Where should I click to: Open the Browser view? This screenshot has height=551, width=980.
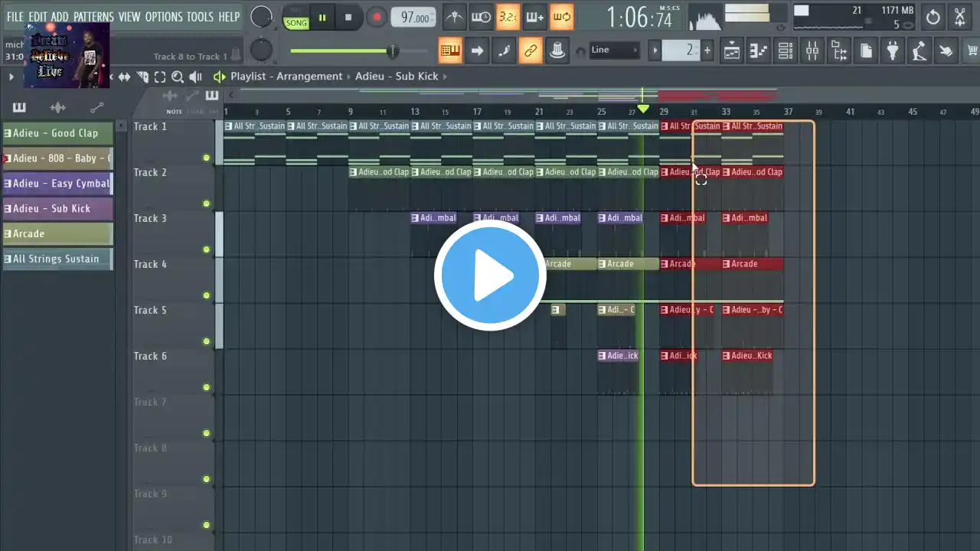tap(839, 51)
